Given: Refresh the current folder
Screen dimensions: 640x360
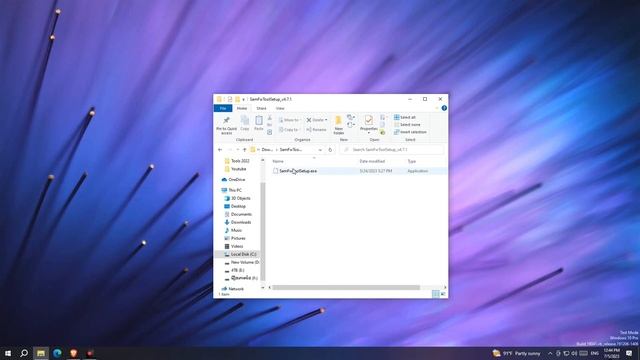Looking at the screenshot, I should click(x=330, y=150).
